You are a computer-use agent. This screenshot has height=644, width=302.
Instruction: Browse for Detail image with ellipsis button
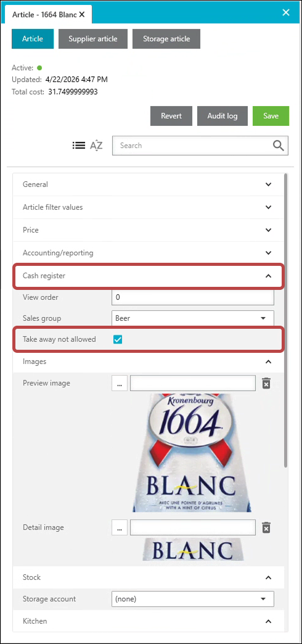[120, 527]
